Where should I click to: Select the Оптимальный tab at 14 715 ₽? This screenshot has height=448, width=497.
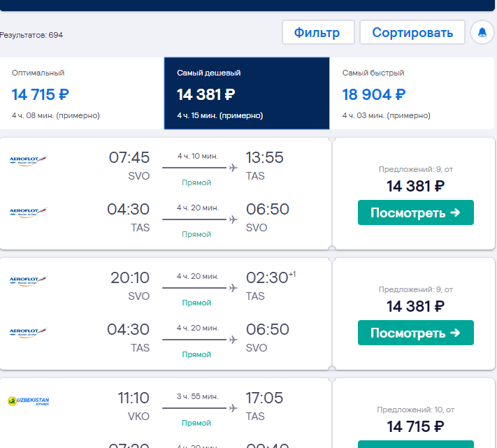(81, 94)
